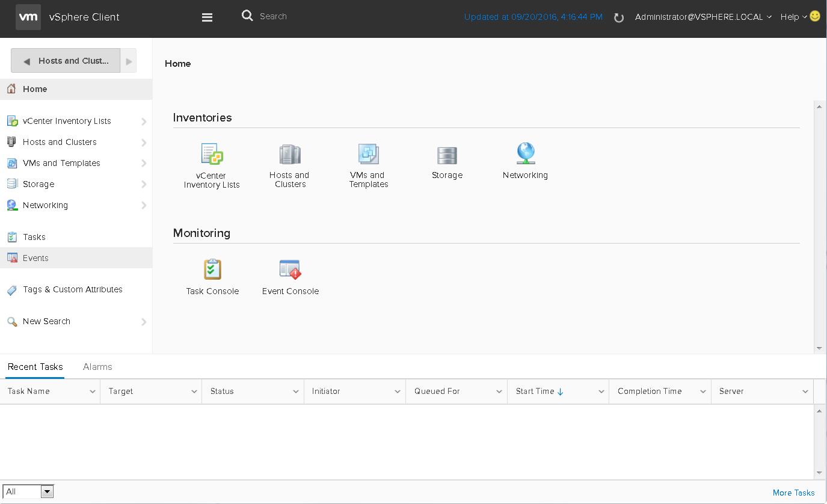Viewport: 827px width, 504px height.
Task: Open the Networking large globe icon
Action: pos(526,154)
